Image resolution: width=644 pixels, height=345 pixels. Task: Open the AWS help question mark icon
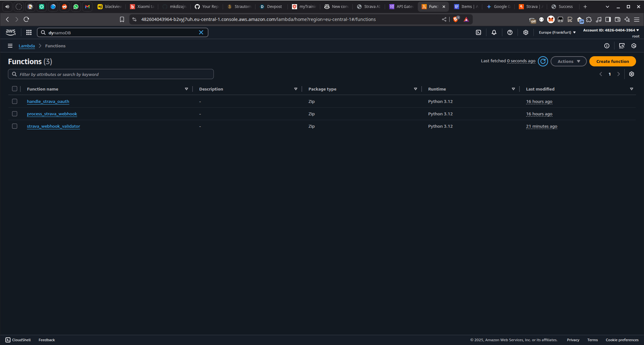(510, 32)
